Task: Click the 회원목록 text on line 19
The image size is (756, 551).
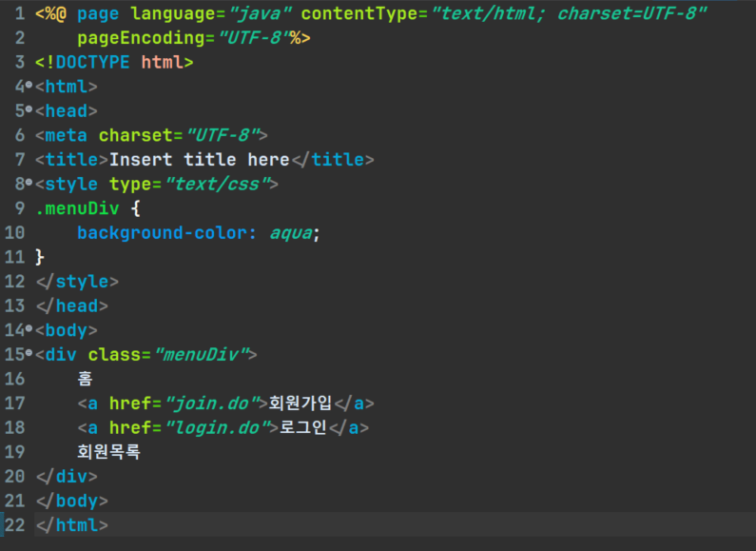Action: [109, 452]
